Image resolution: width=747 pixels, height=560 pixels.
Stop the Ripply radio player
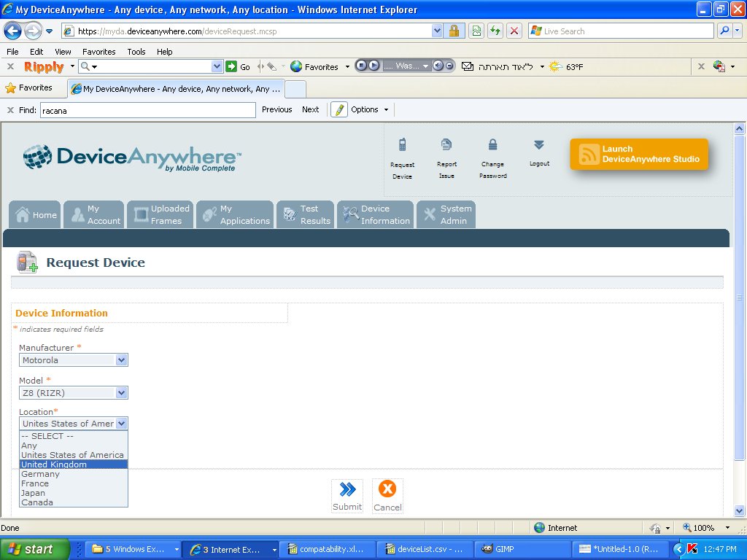tap(362, 66)
